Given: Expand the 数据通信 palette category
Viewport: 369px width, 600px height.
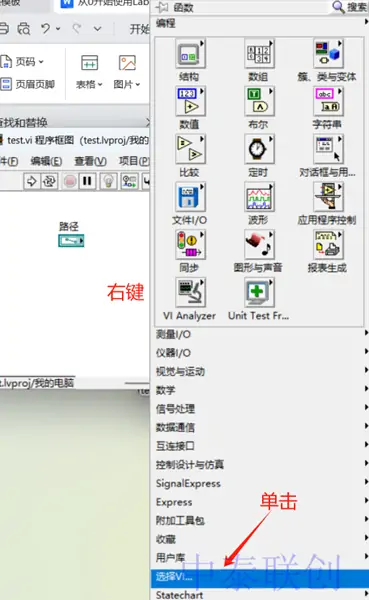Looking at the screenshot, I should point(260,427).
